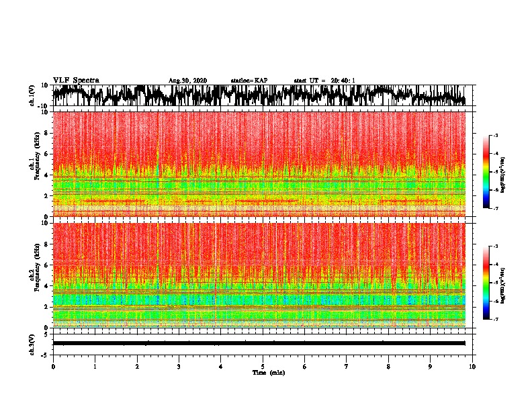
Task: Click time axis tick label "5"
Action: (263, 367)
